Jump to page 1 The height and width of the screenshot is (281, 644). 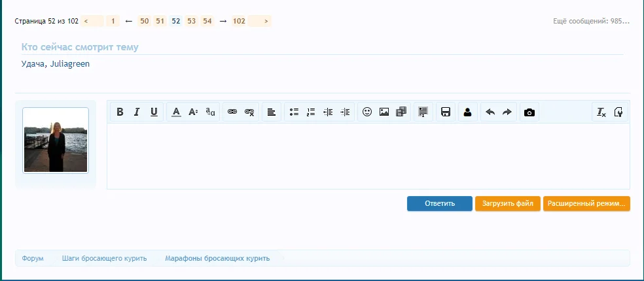[113, 21]
